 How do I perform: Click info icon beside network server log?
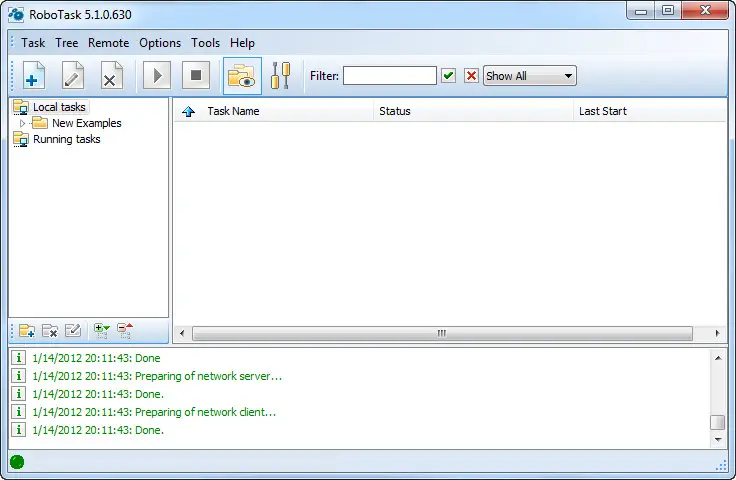pos(18,376)
